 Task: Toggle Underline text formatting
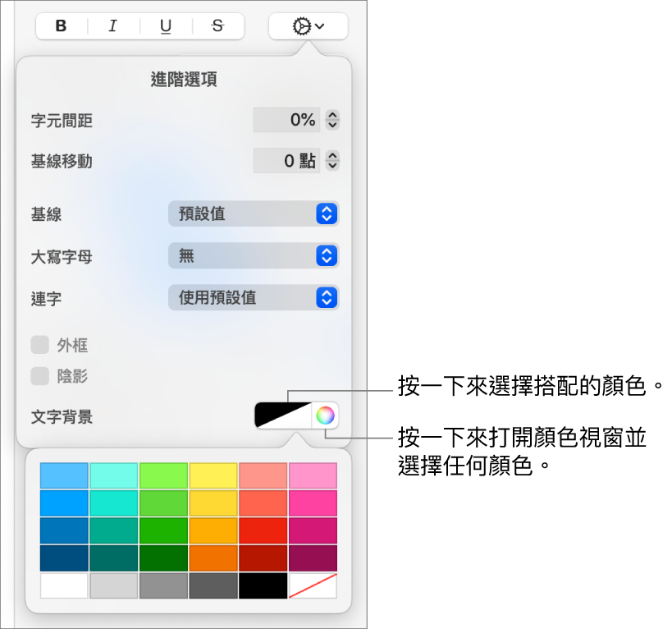[x=166, y=26]
